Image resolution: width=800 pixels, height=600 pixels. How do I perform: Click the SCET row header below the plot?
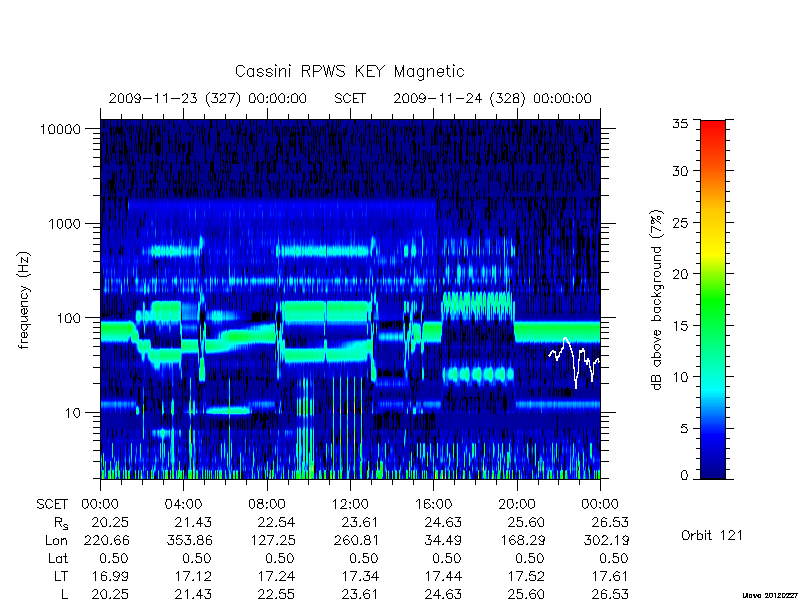point(52,504)
